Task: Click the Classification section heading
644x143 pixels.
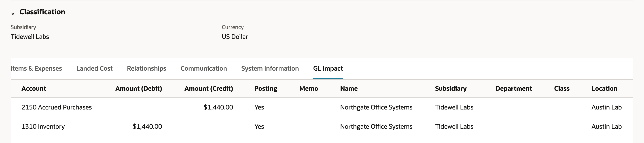Action: click(x=42, y=12)
